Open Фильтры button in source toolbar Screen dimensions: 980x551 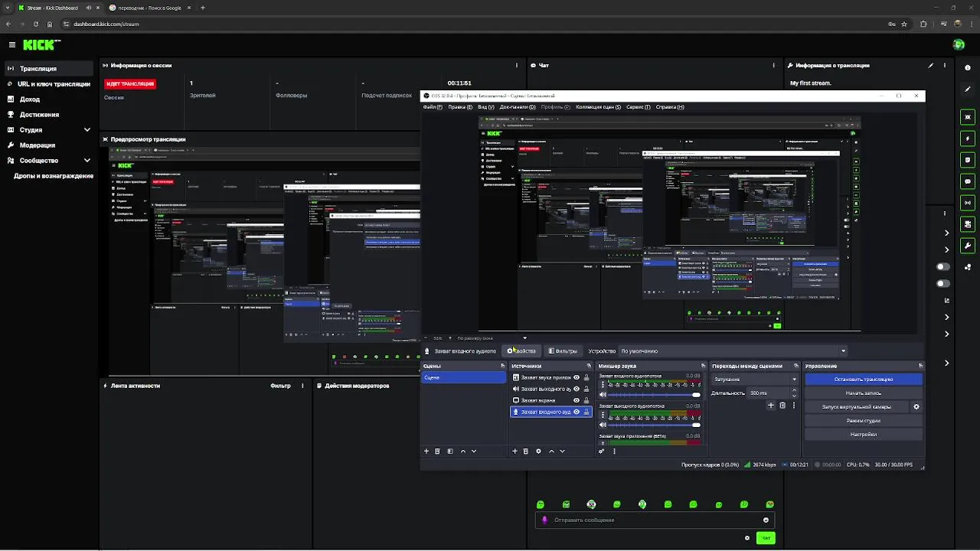click(x=563, y=351)
